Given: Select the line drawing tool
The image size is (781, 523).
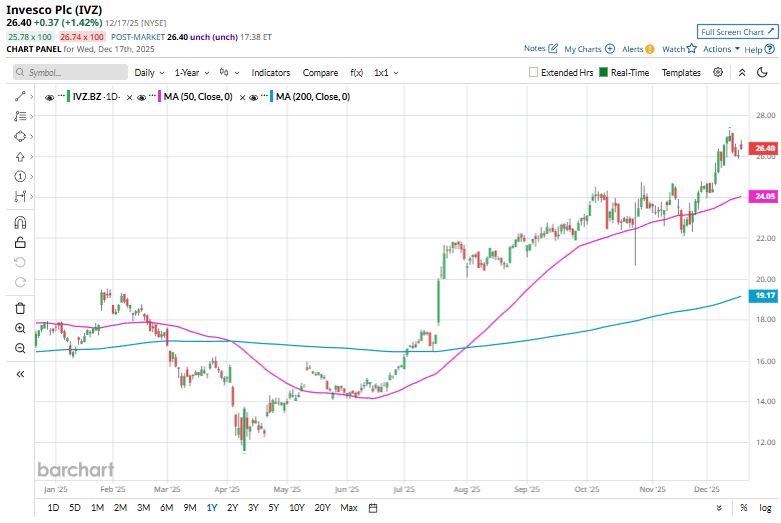Looking at the screenshot, I should pyautogui.click(x=20, y=96).
